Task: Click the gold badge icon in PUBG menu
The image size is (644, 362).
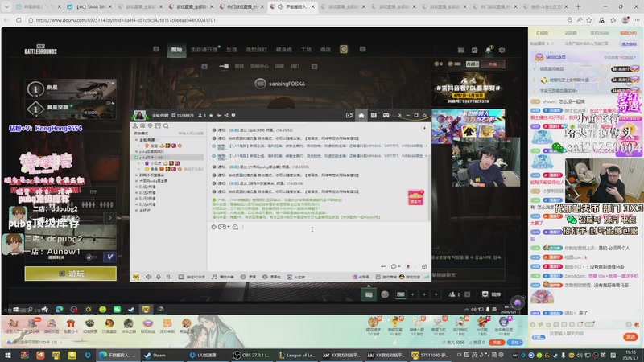Action: [x=344, y=49]
